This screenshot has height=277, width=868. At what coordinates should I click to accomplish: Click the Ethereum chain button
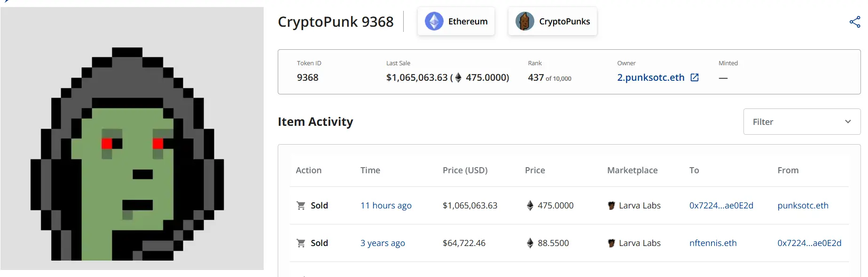click(x=456, y=21)
